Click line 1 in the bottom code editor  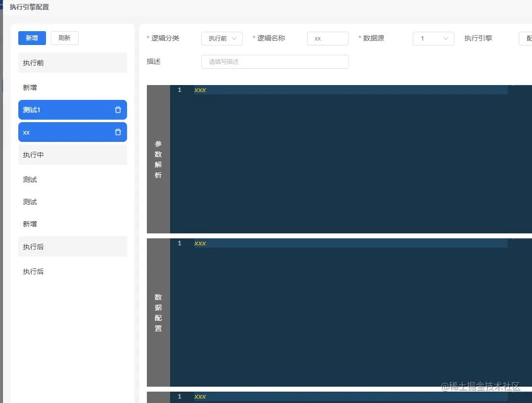[x=351, y=397]
